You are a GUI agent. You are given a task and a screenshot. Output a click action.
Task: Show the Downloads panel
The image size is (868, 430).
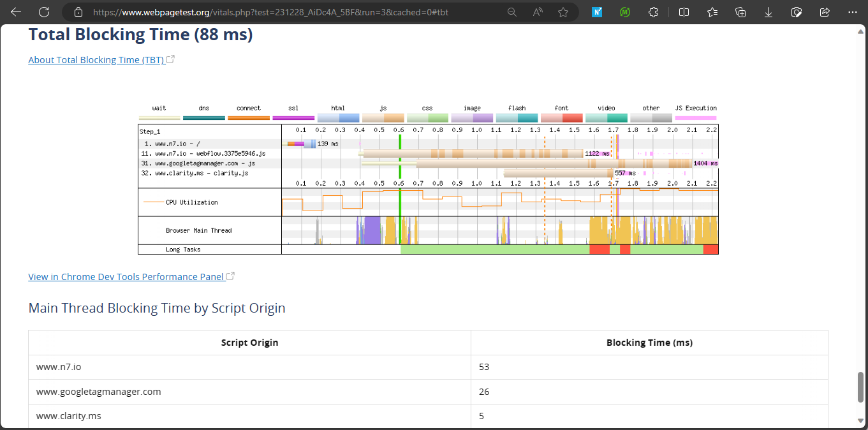[769, 12]
